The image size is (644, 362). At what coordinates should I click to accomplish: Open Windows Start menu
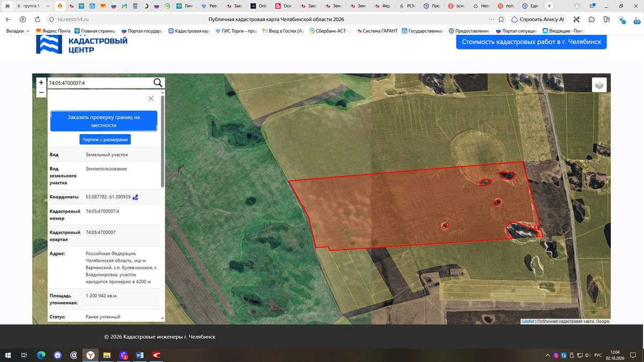[x=8, y=355]
